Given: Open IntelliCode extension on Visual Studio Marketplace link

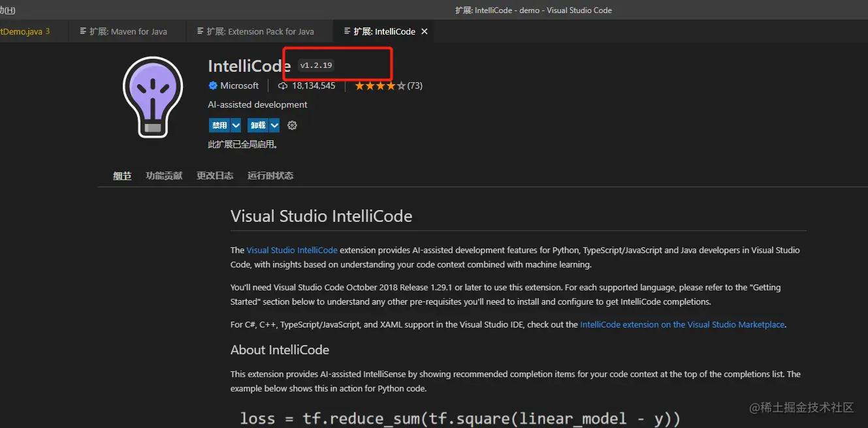Looking at the screenshot, I should click(x=682, y=324).
